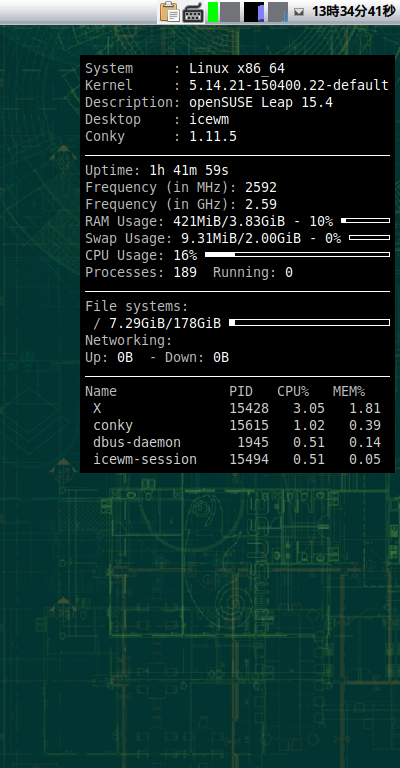The width and height of the screenshot is (400, 768).
Task: Click the Kernel version line in Conky
Action: coord(237,85)
